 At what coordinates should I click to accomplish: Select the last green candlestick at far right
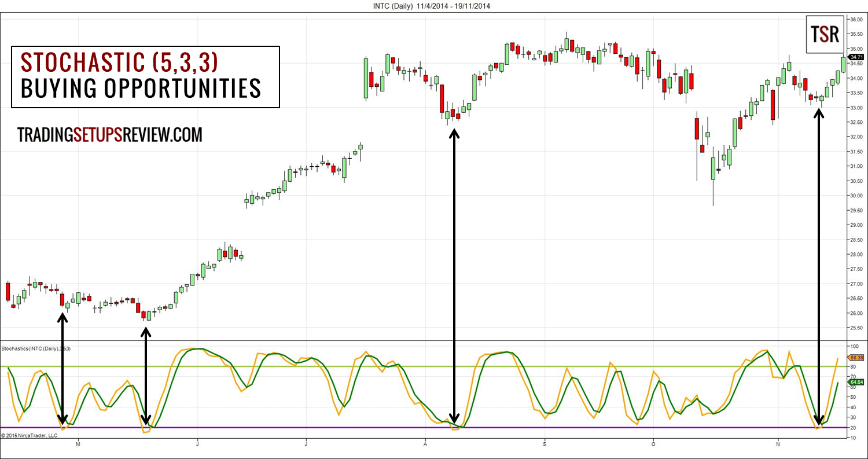[843, 64]
